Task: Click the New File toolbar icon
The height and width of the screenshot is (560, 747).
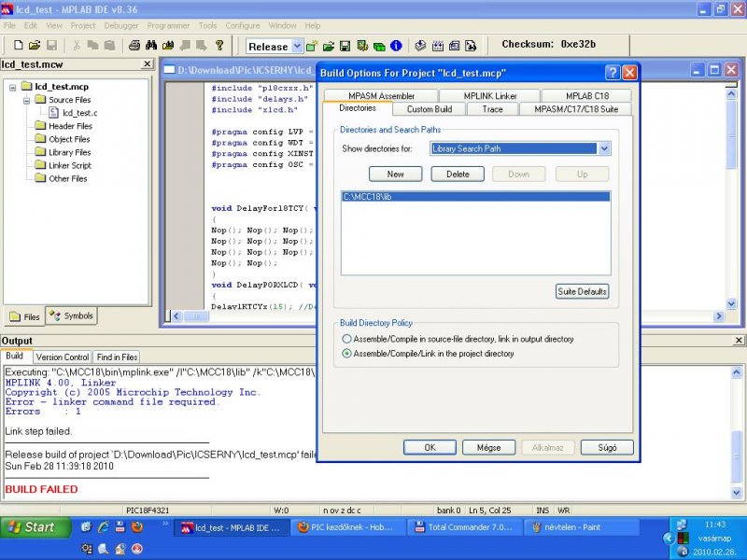Action: (18, 46)
